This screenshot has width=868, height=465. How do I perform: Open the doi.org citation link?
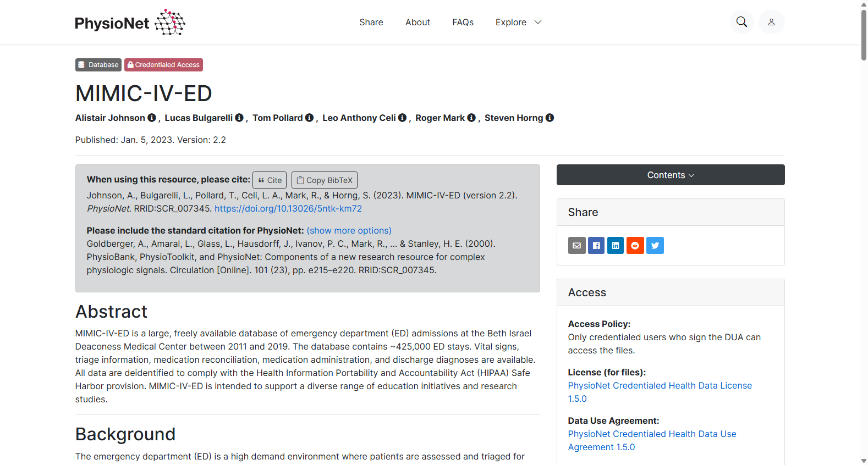pyautogui.click(x=288, y=208)
